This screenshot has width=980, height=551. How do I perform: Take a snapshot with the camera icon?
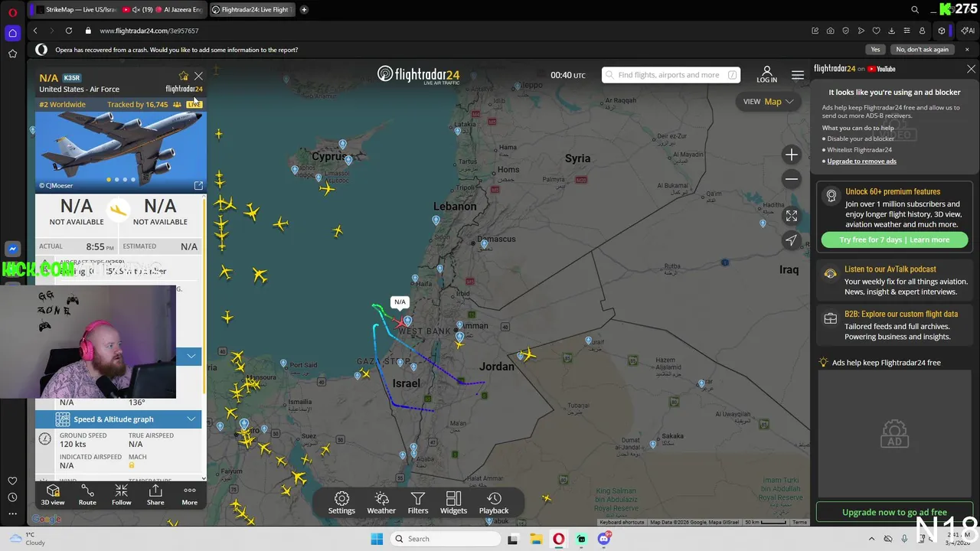pos(831,31)
